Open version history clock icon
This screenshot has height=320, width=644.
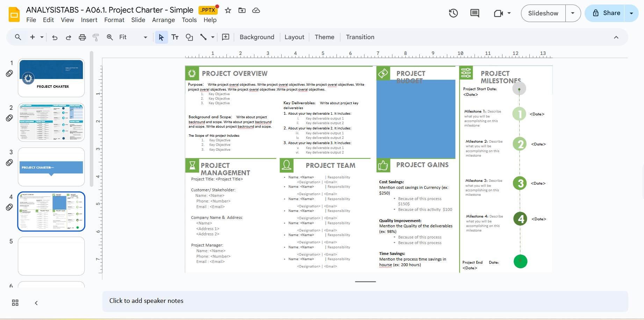click(453, 13)
